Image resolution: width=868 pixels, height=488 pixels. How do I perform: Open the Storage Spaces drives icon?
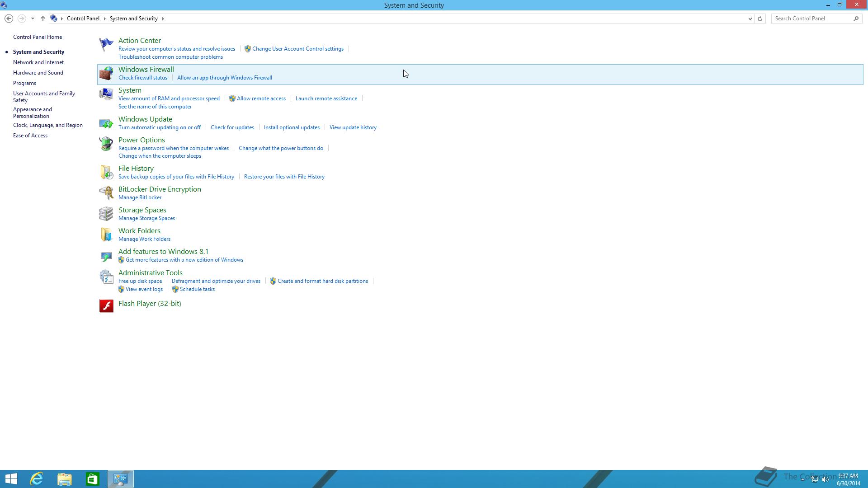pos(106,214)
